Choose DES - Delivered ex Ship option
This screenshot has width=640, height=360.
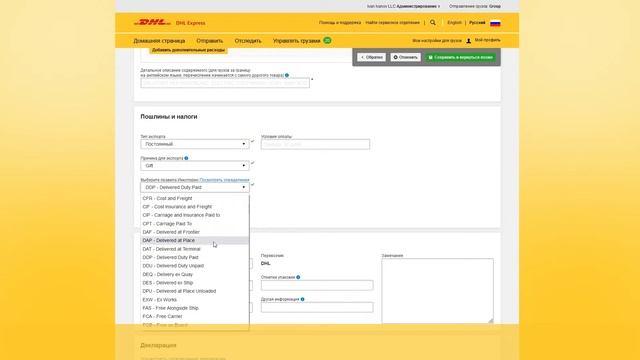tap(195, 283)
